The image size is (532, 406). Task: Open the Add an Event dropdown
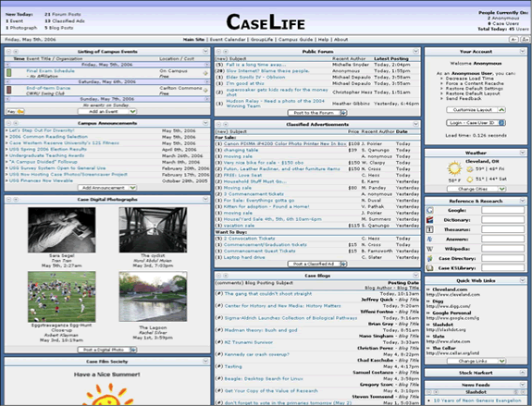coord(107,111)
